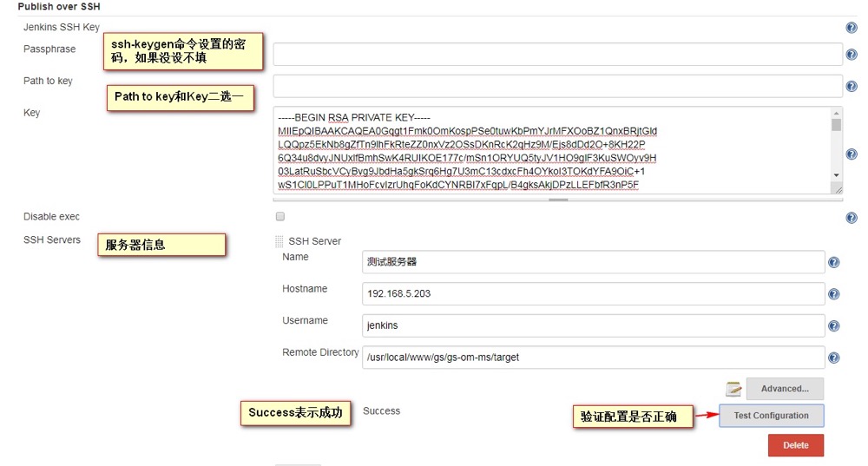
Task: Select the Username field containing jenkins
Action: 593,326
